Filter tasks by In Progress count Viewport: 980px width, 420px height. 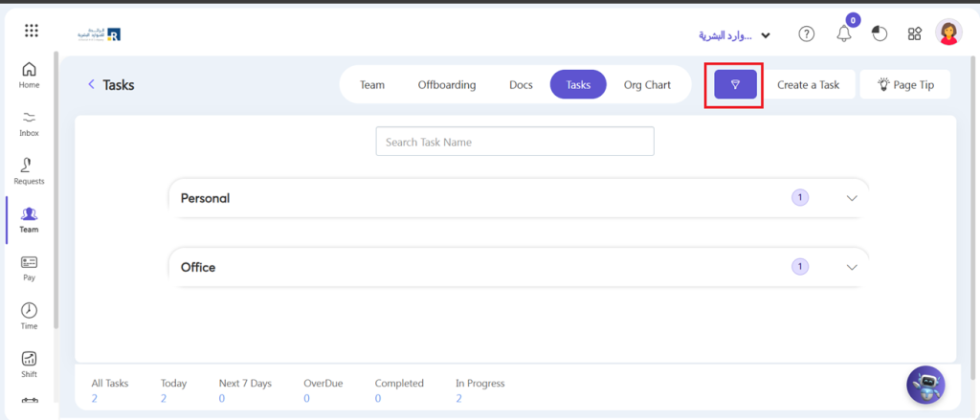pyautogui.click(x=479, y=390)
